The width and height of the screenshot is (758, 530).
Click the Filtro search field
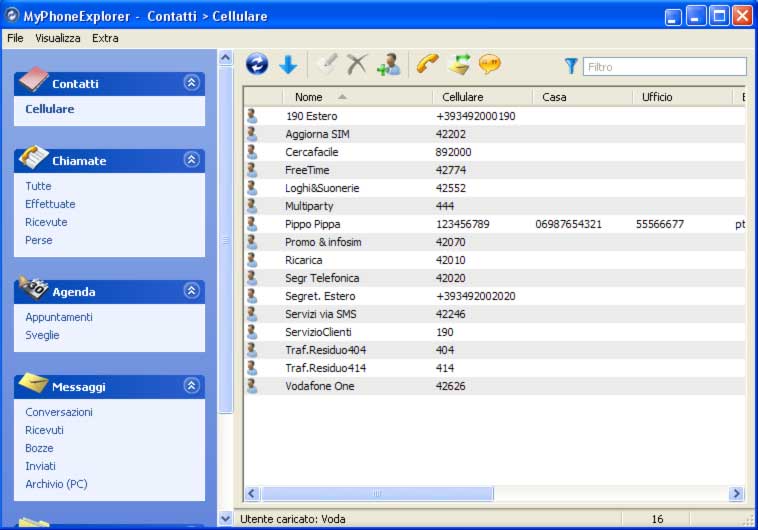coord(664,67)
